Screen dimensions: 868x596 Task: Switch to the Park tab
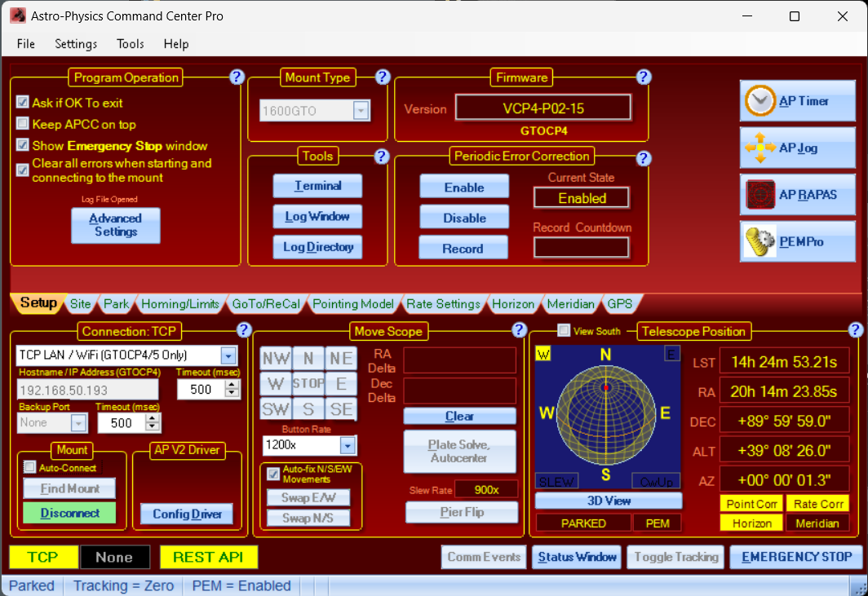click(x=116, y=304)
